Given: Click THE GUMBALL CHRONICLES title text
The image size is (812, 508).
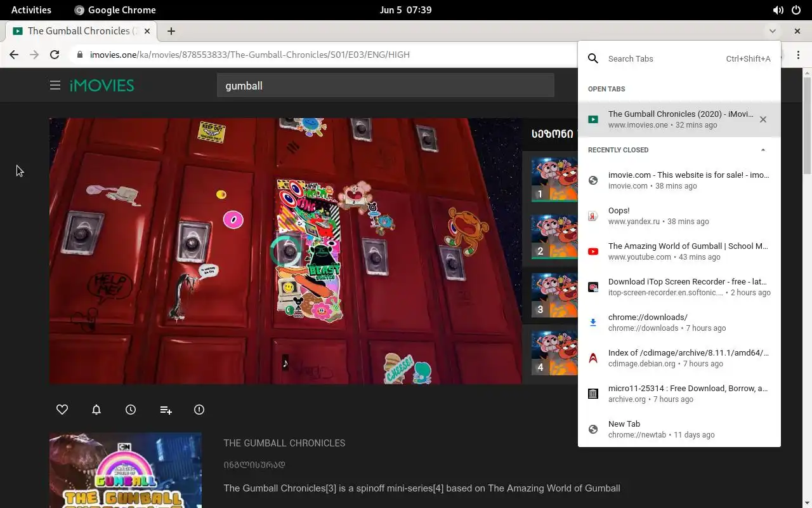Looking at the screenshot, I should coord(284,443).
